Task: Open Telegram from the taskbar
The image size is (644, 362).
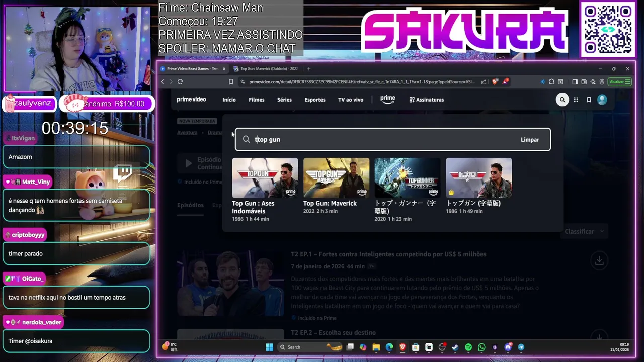Action: pos(521,347)
